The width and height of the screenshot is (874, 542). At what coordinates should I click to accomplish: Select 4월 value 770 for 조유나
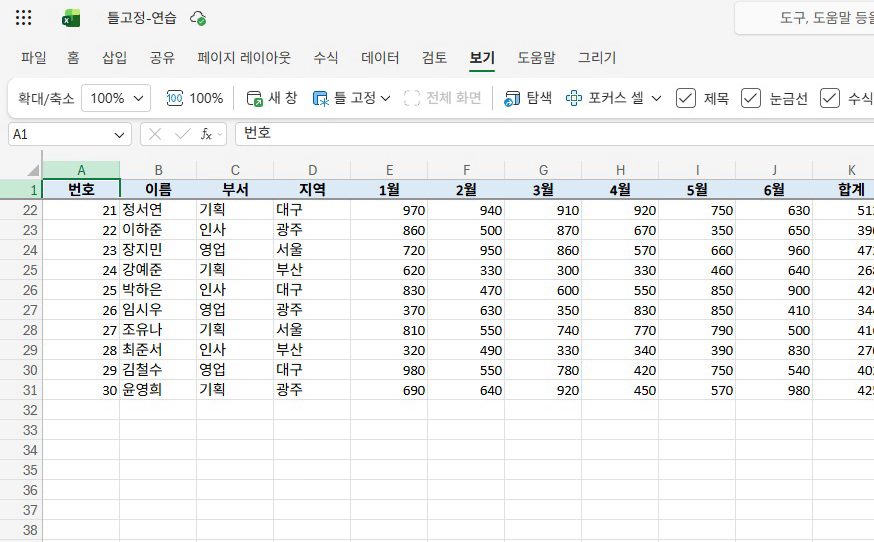tap(620, 330)
